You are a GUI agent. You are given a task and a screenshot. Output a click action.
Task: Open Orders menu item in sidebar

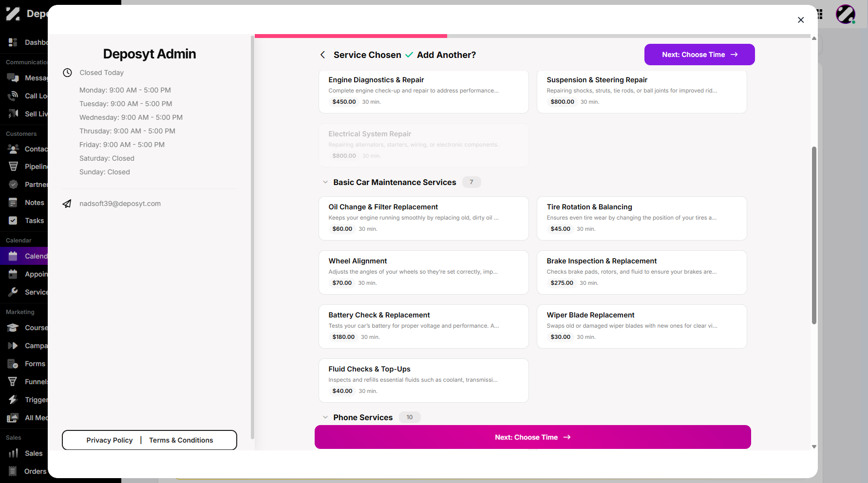(24, 471)
